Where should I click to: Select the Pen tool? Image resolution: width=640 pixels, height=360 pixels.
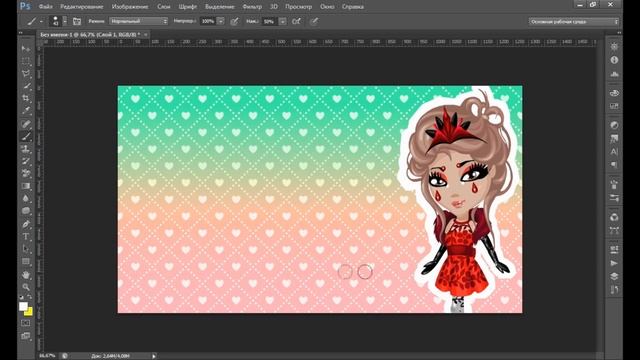pyautogui.click(x=26, y=224)
